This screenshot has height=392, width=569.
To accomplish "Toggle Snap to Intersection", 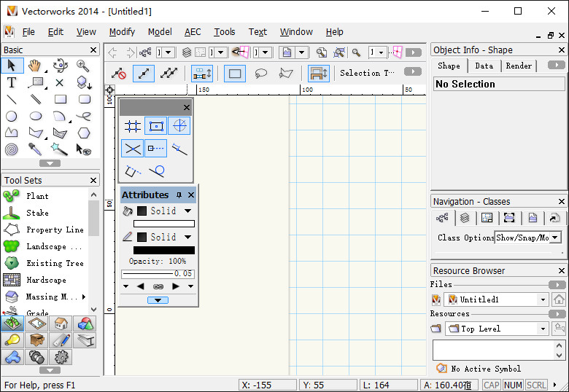I will 133,149.
